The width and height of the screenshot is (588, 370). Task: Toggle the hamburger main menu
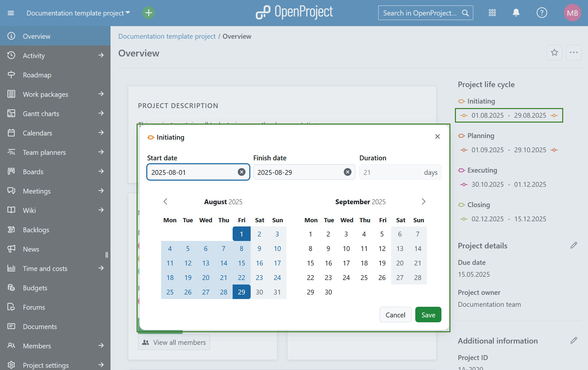pos(11,13)
